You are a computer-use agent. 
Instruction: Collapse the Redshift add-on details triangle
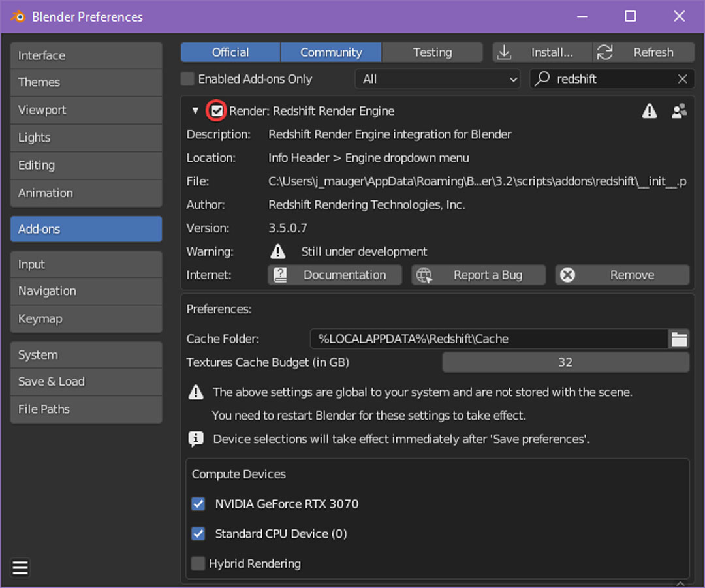point(195,111)
